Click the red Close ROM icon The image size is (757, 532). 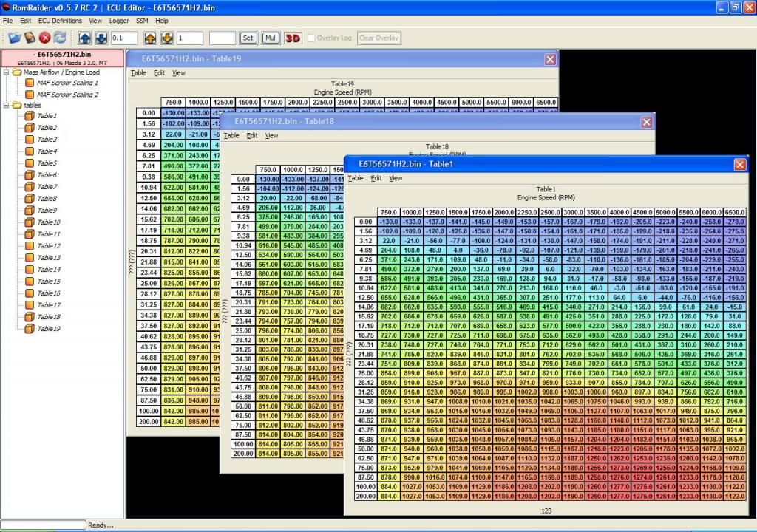click(45, 38)
